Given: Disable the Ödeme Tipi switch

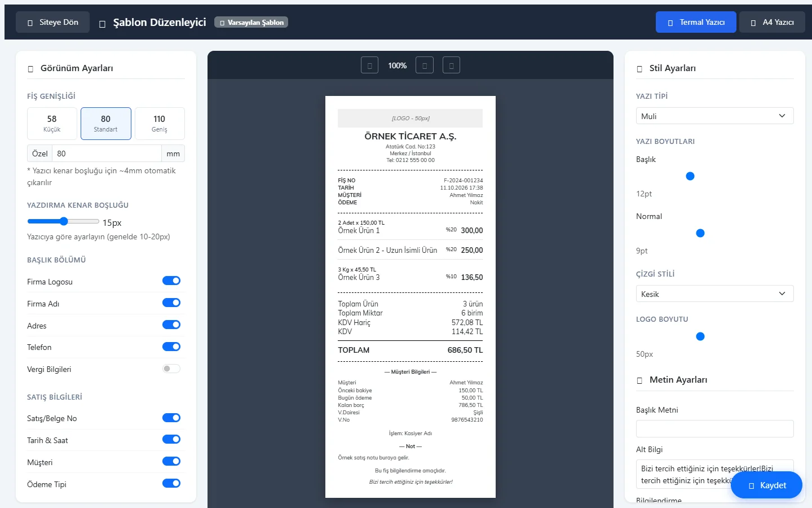Looking at the screenshot, I should (171, 484).
